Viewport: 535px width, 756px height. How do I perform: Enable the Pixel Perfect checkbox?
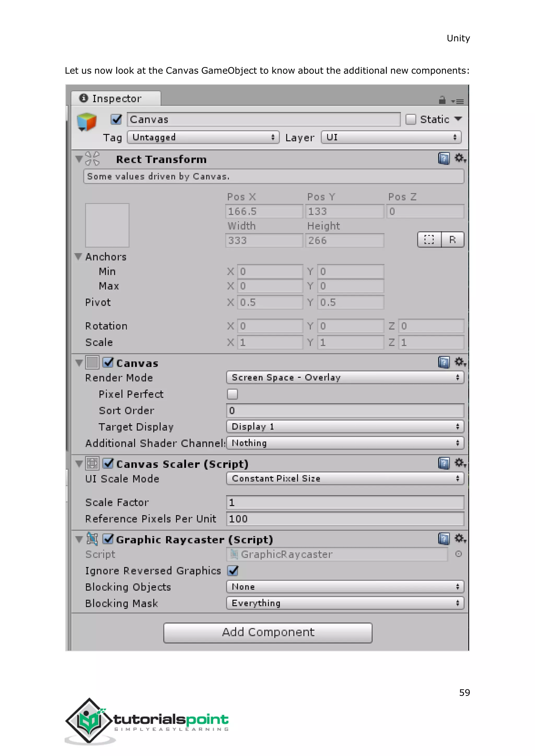[x=232, y=394]
